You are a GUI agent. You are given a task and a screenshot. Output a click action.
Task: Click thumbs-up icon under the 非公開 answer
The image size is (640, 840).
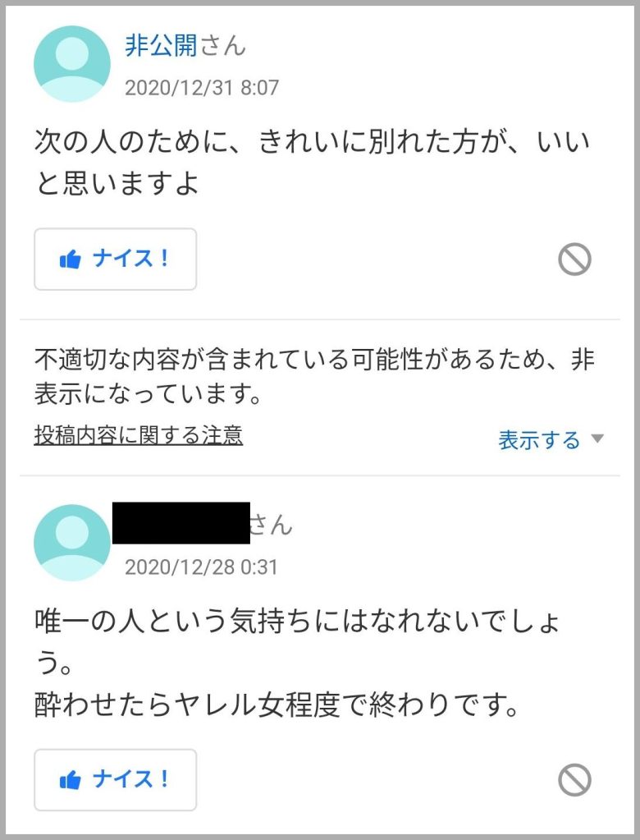pos(71,260)
